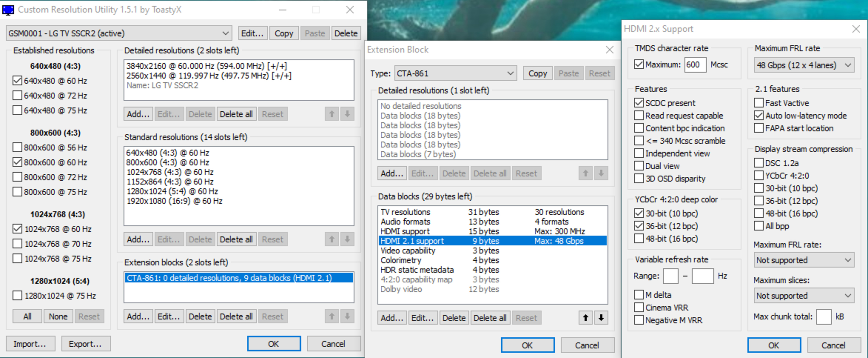
Task: Click down arrow under Standard resolutions list
Action: [x=347, y=239]
